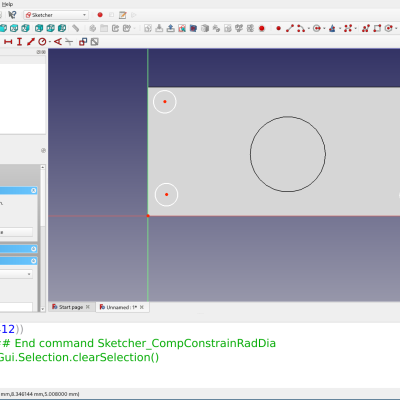Viewport: 400px width, 400px height.
Task: Open the Help menu
Action: click(x=7, y=4)
